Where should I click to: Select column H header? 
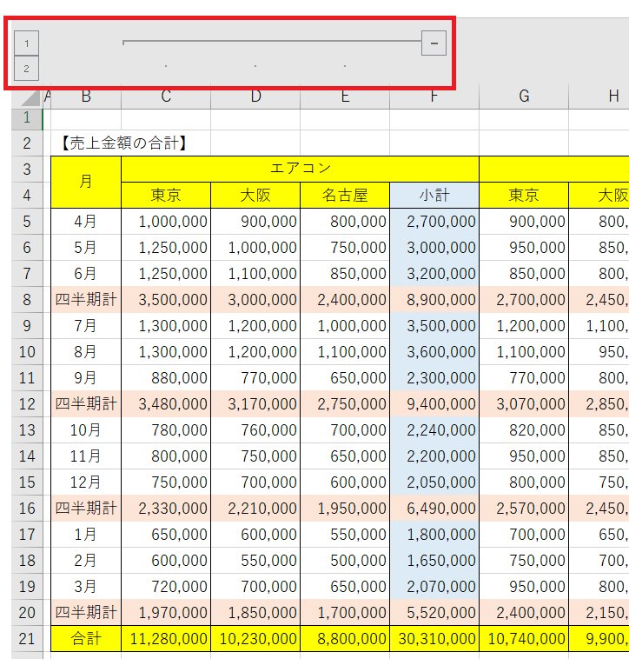(x=599, y=96)
